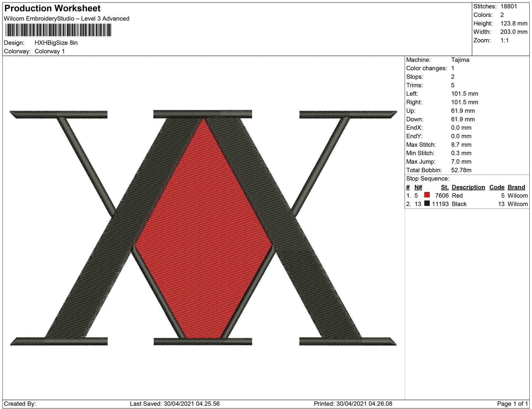The image size is (532, 409).
Task: Select the machine value 'Tajima'
Action: (460, 60)
